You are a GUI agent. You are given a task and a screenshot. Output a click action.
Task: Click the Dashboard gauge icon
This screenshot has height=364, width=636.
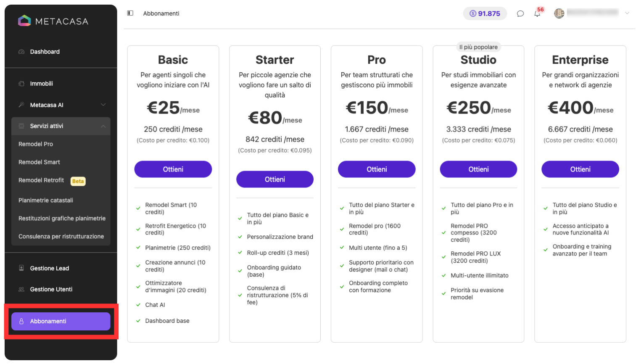click(x=21, y=52)
